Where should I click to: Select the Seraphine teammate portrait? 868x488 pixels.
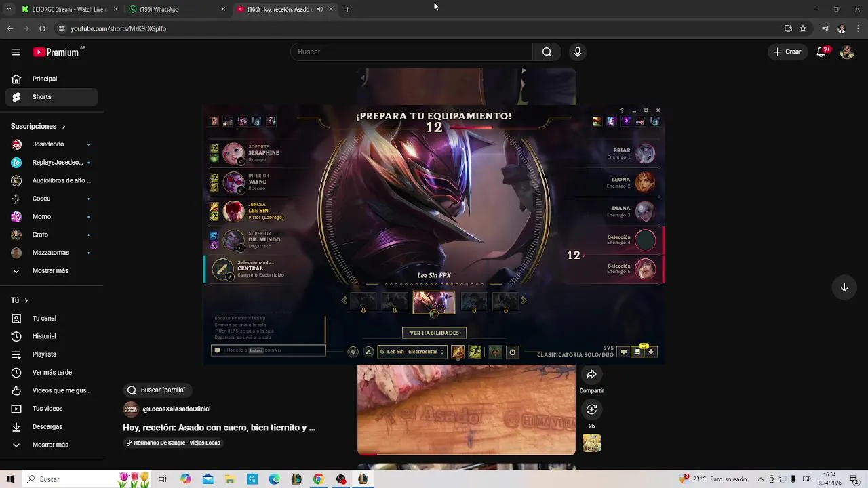(233, 153)
